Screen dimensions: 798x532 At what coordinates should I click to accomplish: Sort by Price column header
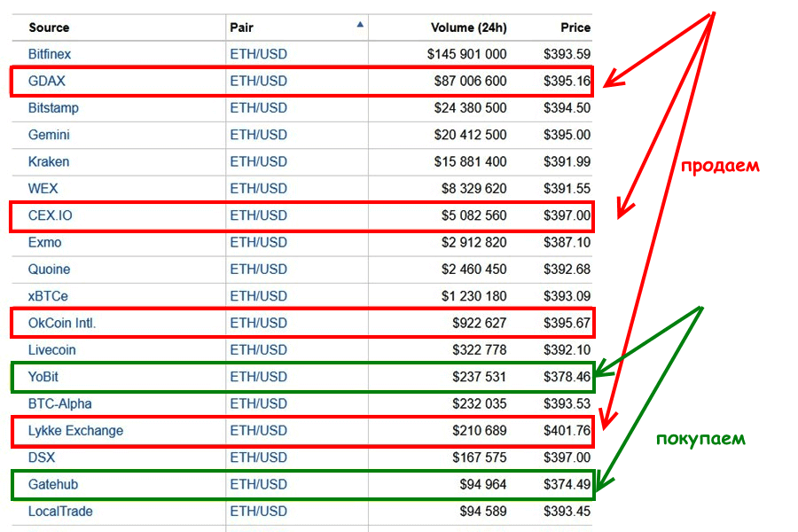pos(575,27)
